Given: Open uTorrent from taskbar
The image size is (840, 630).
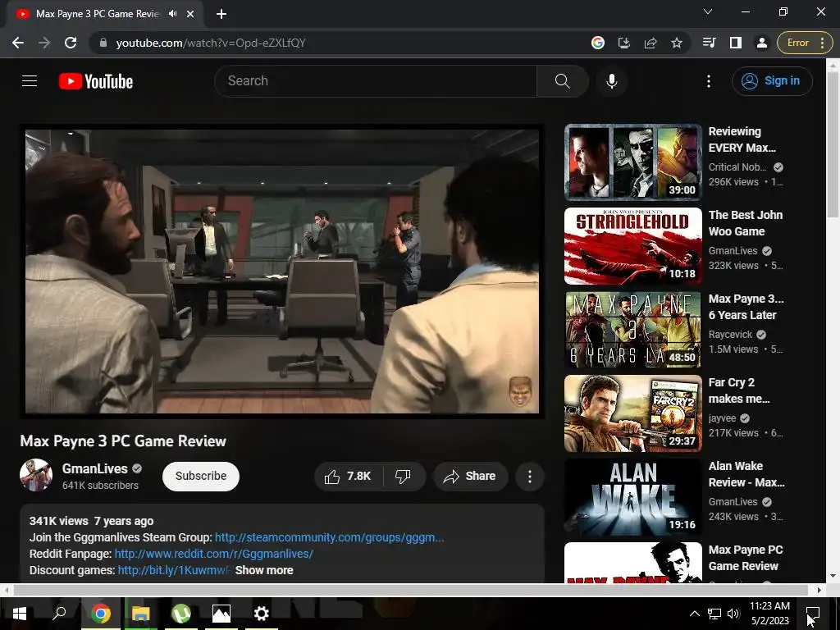Looking at the screenshot, I should [181, 614].
